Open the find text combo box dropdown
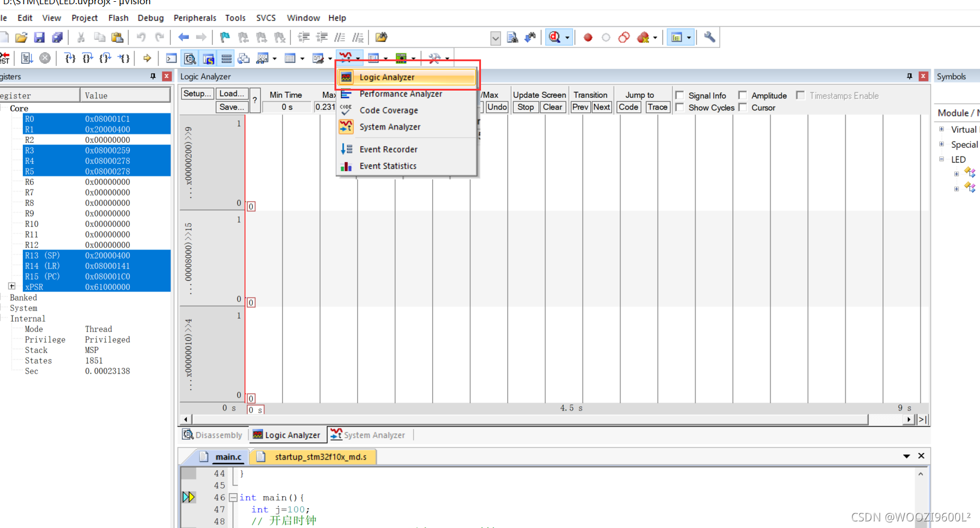Viewport: 980px width, 528px height. (x=495, y=38)
